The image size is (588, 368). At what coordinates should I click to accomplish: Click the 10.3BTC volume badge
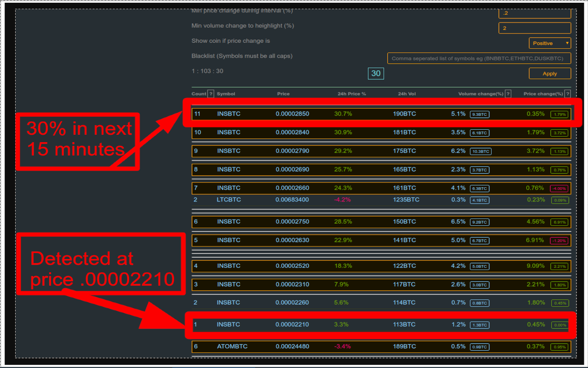pyautogui.click(x=481, y=151)
